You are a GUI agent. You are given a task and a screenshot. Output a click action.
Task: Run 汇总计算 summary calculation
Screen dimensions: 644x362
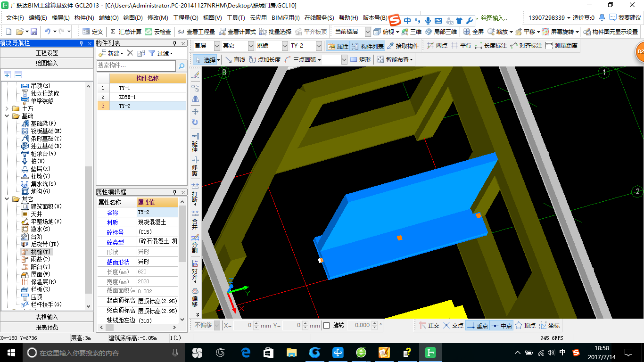pyautogui.click(x=125, y=32)
